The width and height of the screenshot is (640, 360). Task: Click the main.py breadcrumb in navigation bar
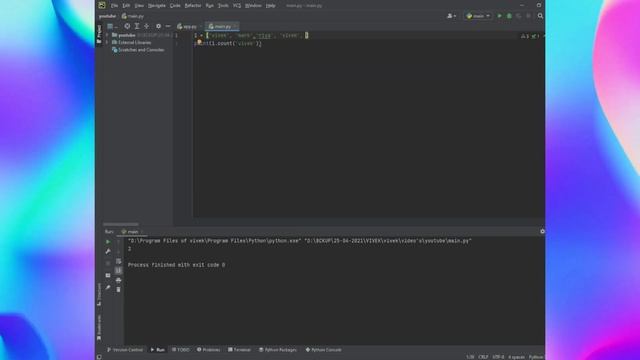coord(133,16)
